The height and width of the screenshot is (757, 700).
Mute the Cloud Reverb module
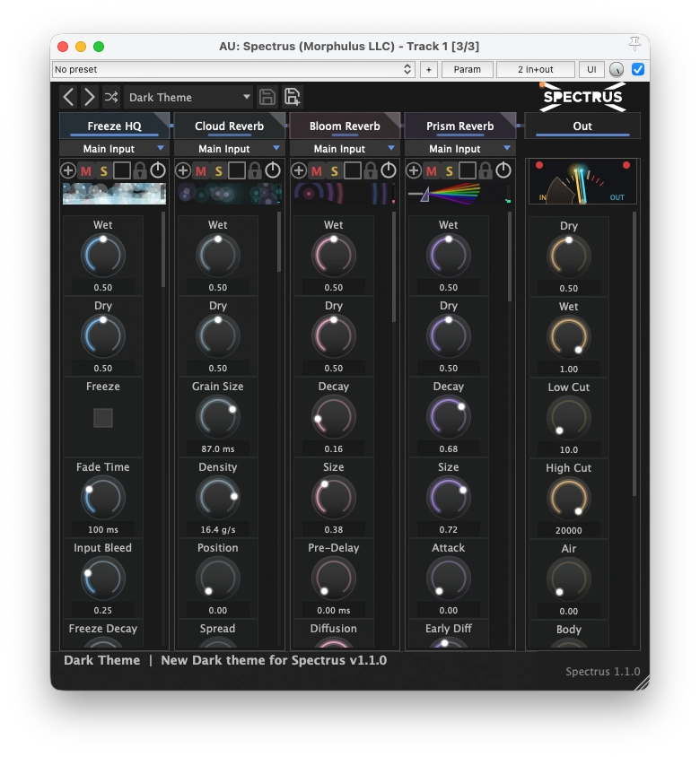201,171
